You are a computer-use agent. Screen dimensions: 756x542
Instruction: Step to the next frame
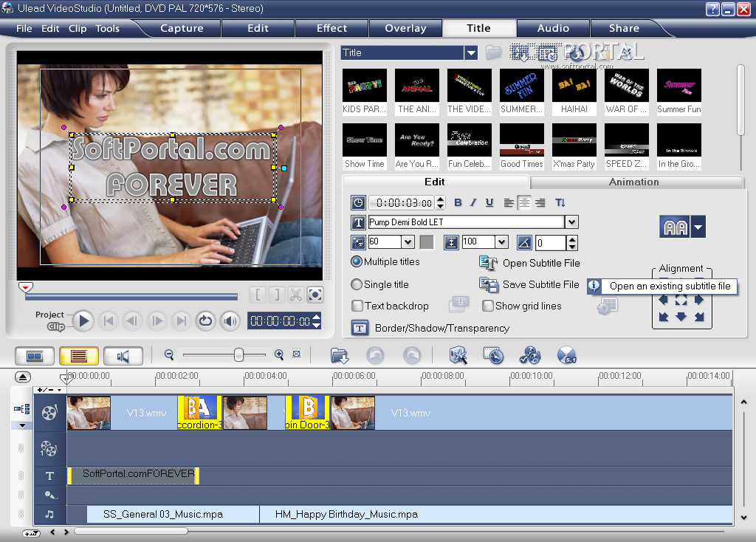(x=157, y=320)
